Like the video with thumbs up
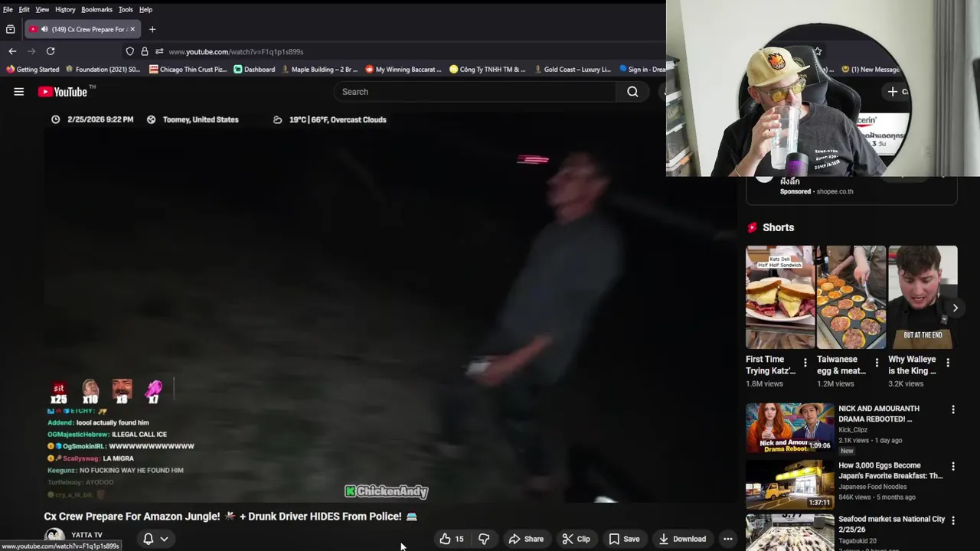 click(452, 539)
